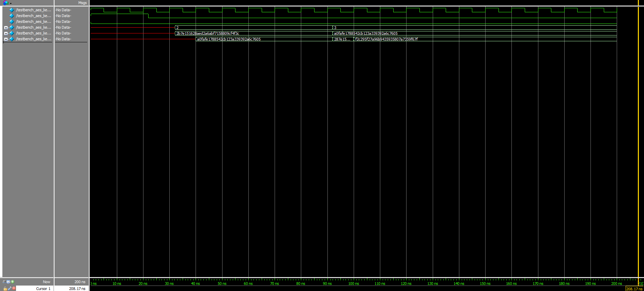
Task: Open cursor properties with the wrench icon
Action: (x=10, y=289)
